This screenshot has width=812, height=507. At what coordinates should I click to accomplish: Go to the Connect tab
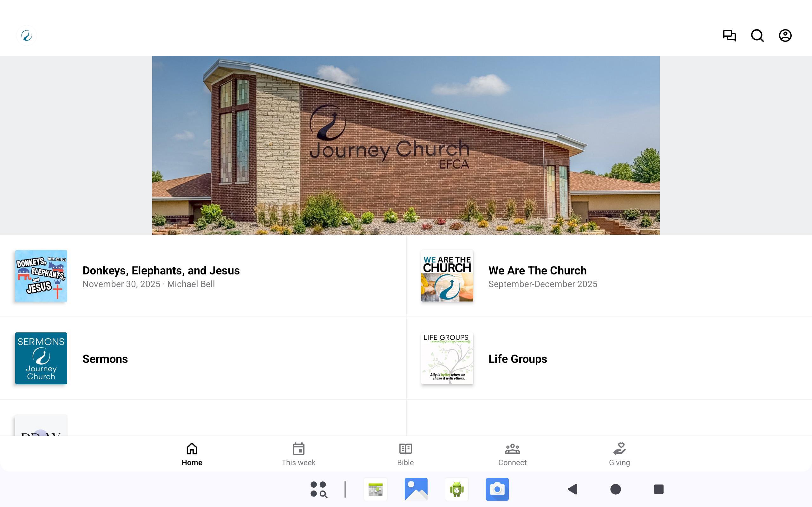(x=512, y=454)
